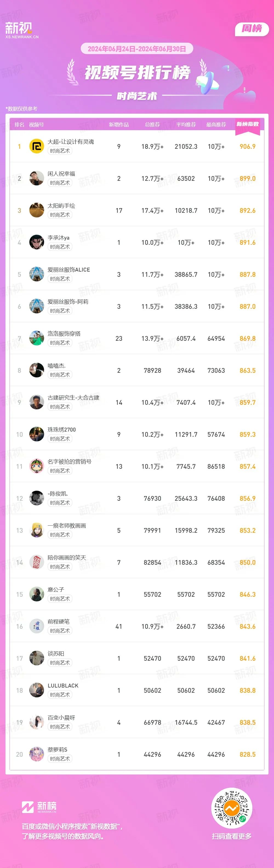Image resolution: width=274 pixels, height=868 pixels.
Task: Open account name 古建研究生-大合古建
Action: tap(73, 398)
